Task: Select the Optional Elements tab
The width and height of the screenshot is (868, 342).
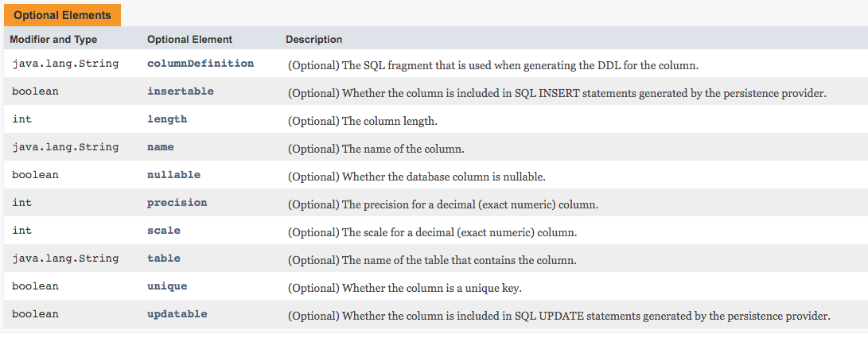Action: 62,15
